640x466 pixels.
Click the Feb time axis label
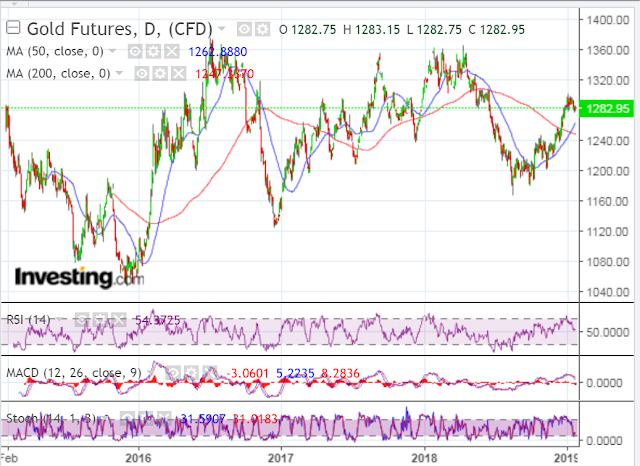[9, 458]
